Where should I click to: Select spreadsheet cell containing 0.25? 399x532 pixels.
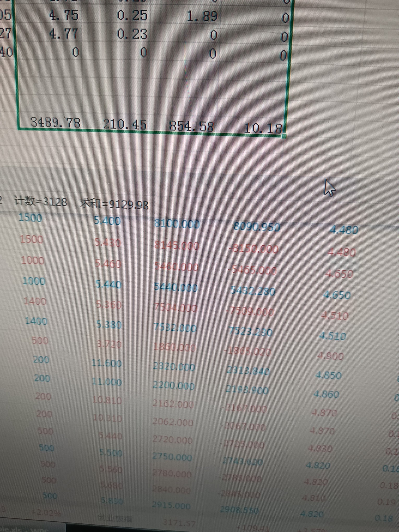point(132,15)
